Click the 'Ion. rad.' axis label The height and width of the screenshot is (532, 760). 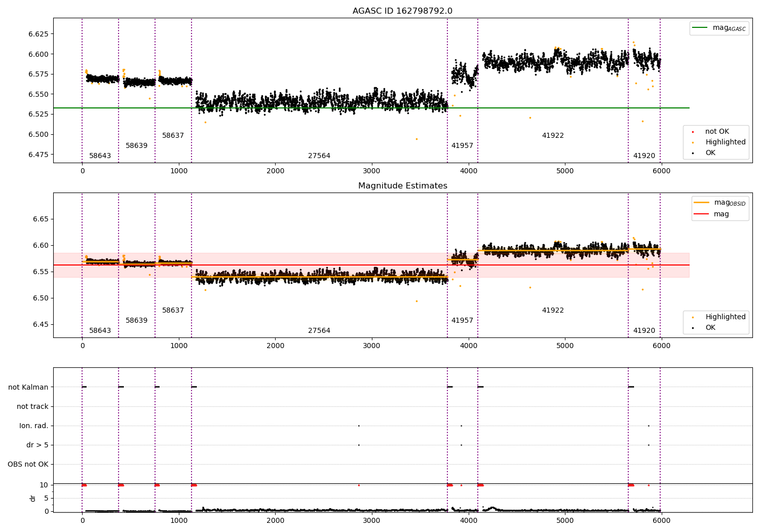click(34, 426)
